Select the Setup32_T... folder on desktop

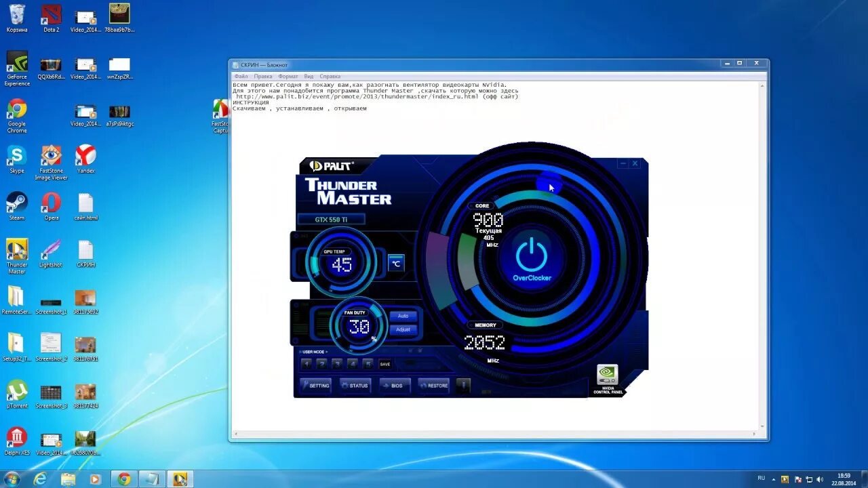click(17, 347)
